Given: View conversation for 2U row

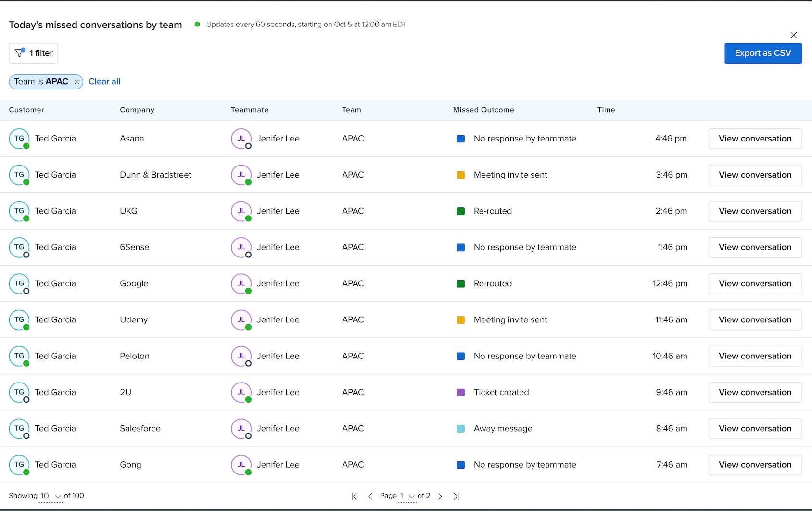Looking at the screenshot, I should tap(755, 392).
